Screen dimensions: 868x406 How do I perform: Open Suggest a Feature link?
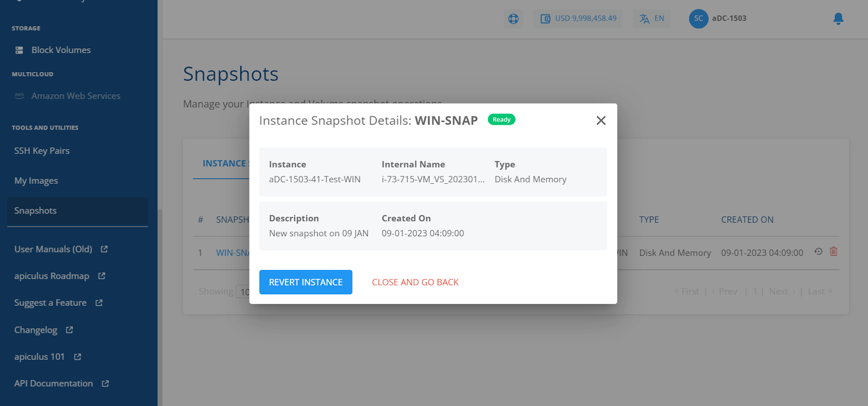pos(50,303)
